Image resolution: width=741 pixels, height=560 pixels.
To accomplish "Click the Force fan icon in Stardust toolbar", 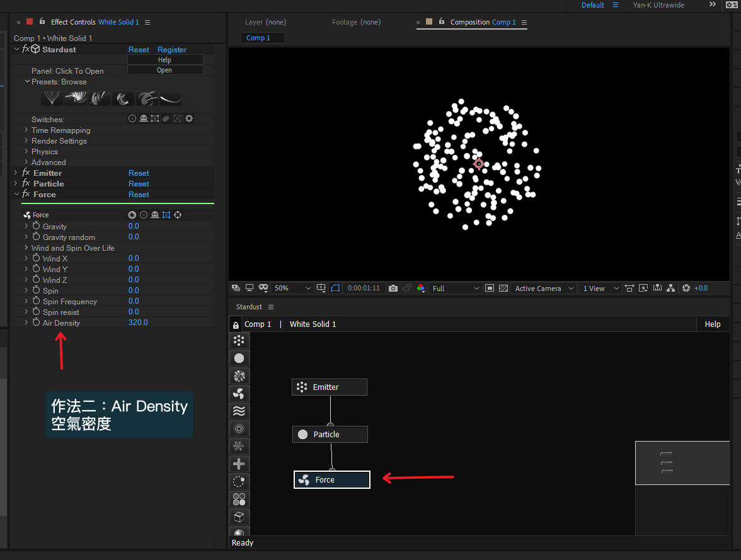I will coord(239,394).
